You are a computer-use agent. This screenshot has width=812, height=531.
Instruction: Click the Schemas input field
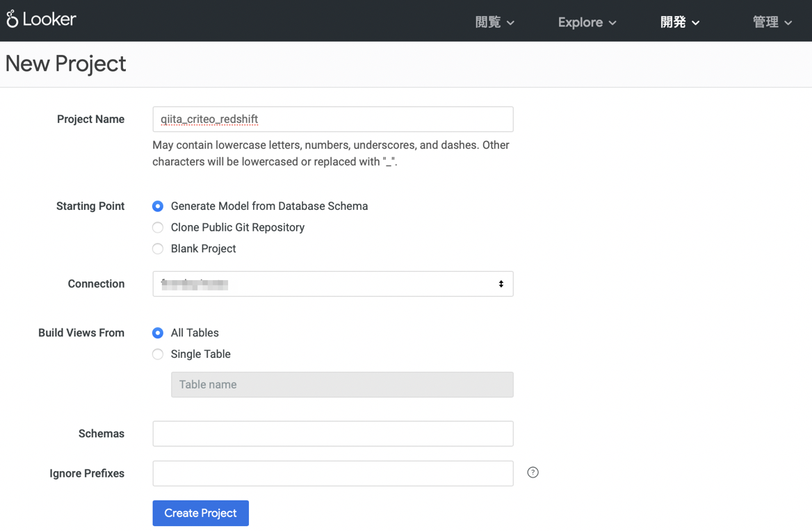[x=333, y=434]
